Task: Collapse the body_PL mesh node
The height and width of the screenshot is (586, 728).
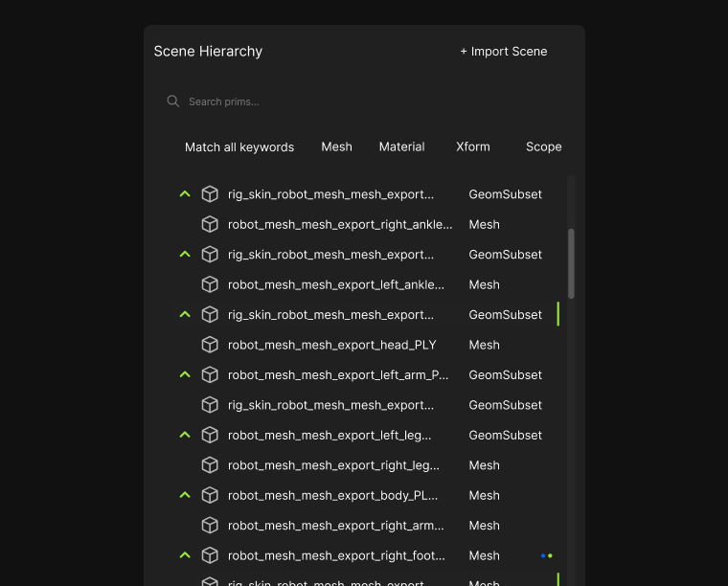Action: tap(185, 495)
